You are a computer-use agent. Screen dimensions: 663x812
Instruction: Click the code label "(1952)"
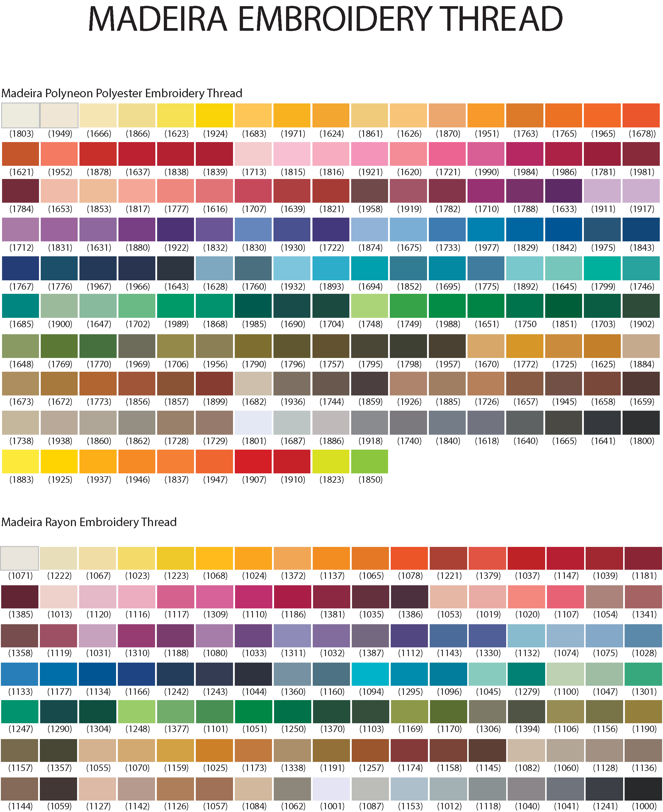coord(60,172)
